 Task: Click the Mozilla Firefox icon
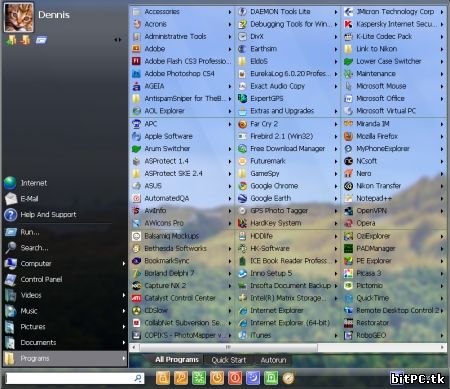(348, 136)
